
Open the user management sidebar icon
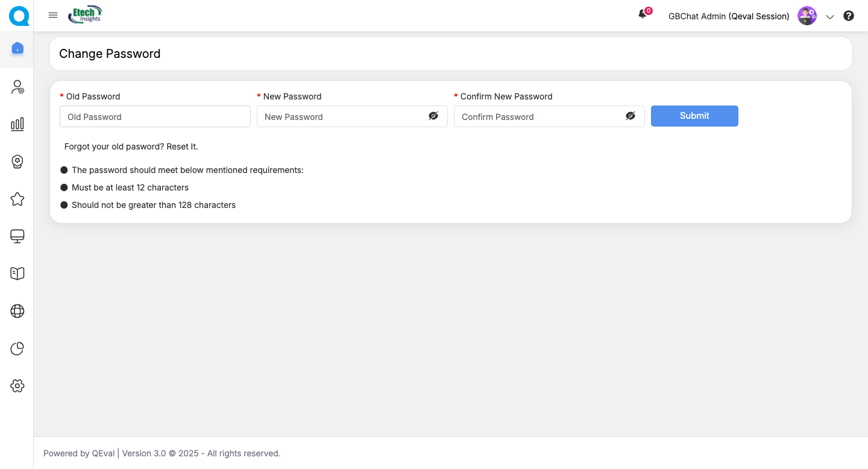point(17,87)
